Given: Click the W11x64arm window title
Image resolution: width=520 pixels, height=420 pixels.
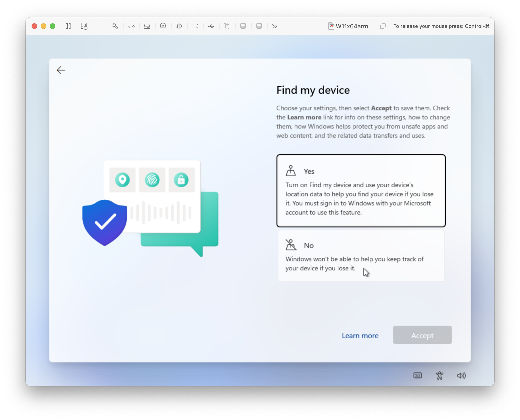Looking at the screenshot, I should [x=352, y=26].
